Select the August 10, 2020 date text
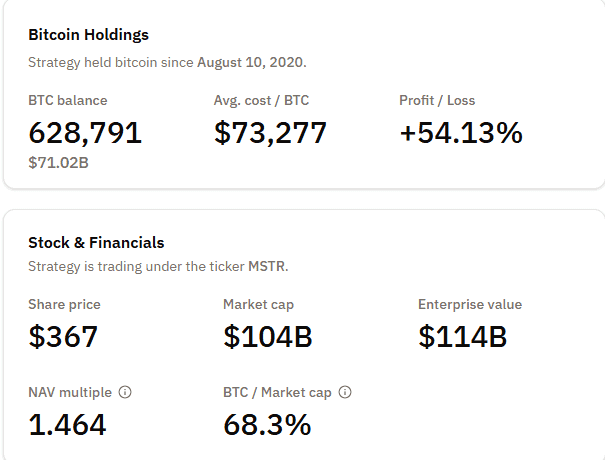Image resolution: width=605 pixels, height=460 pixels. tap(250, 62)
